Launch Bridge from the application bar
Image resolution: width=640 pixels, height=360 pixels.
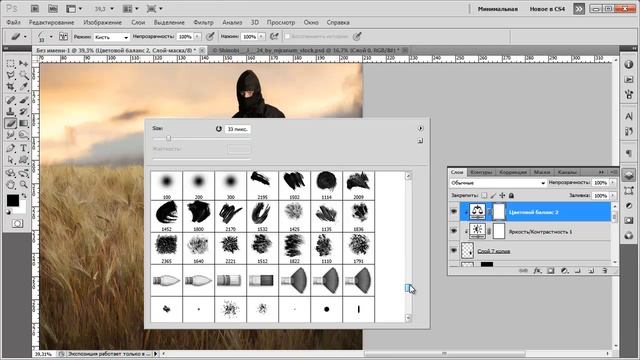pos(35,8)
